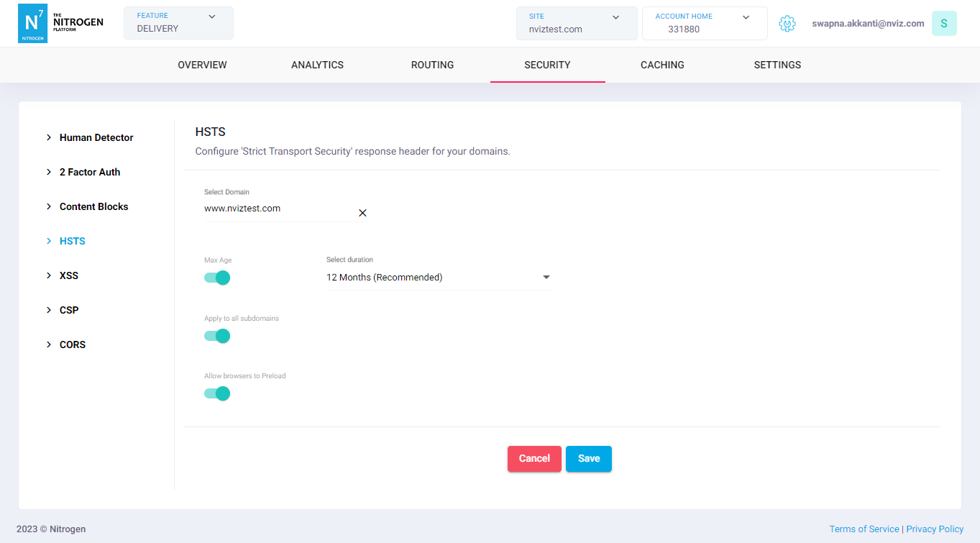The image size is (980, 543).
Task: Expand Human Detector chevron in sidebar
Action: (49, 137)
